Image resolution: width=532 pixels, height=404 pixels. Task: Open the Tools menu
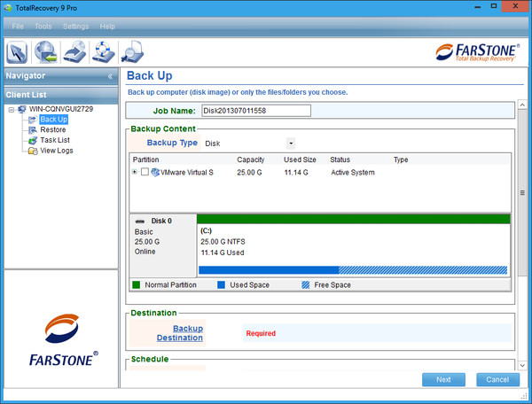coord(43,27)
